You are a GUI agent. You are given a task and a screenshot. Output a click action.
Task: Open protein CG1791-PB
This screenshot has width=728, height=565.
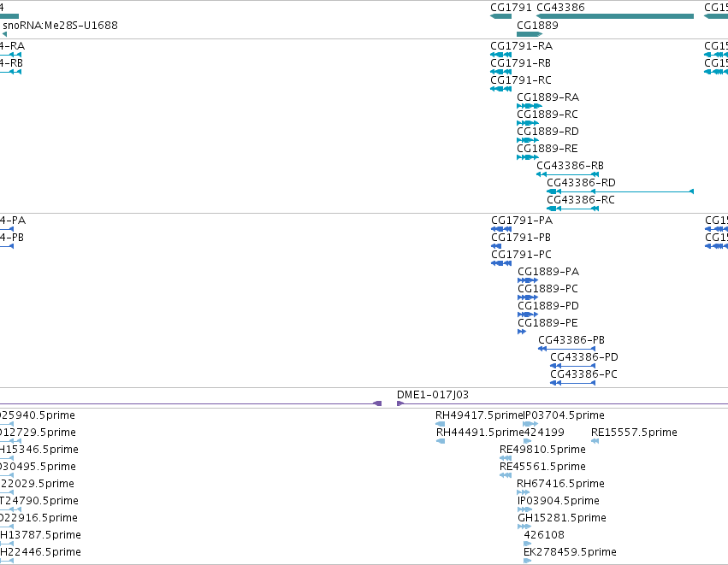tap(521, 238)
